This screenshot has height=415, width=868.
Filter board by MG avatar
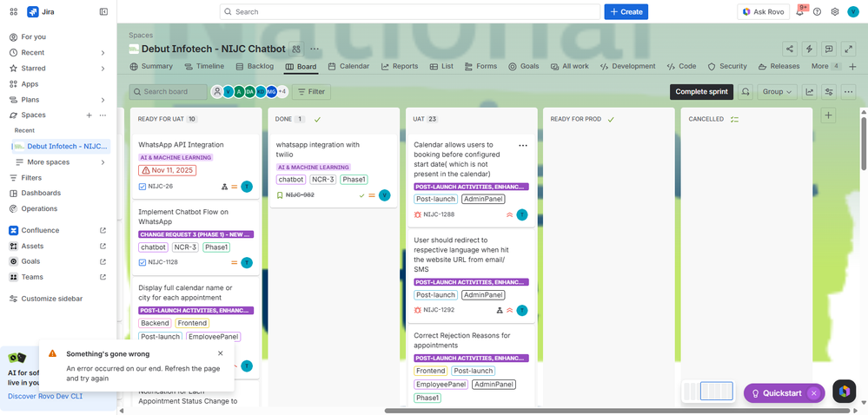[271, 92]
